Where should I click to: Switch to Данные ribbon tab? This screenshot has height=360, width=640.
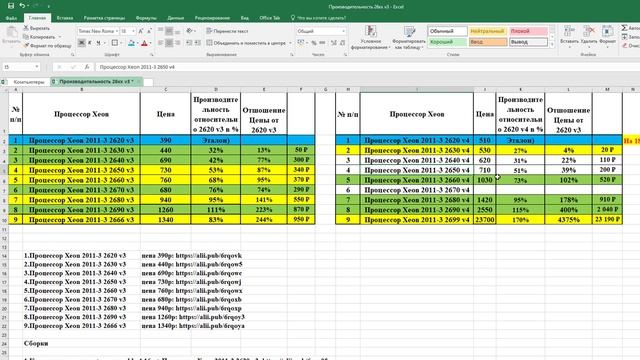(176, 18)
